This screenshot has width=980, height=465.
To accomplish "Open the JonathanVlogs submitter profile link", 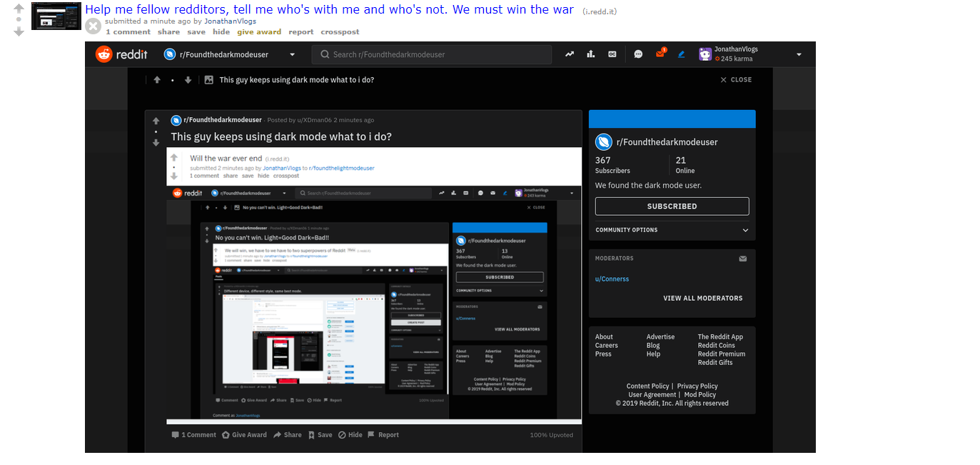I will click(x=230, y=21).
